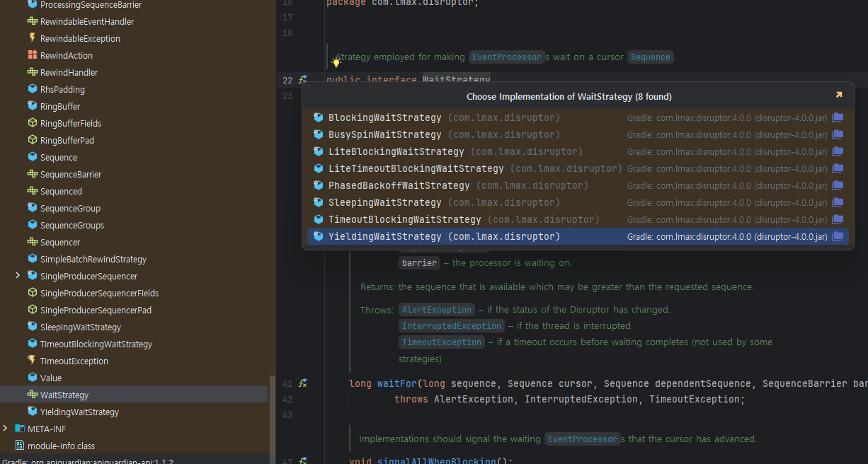Image resolution: width=868 pixels, height=464 pixels.
Task: Click signalAllWhenBlocking method name
Action: (x=438, y=460)
